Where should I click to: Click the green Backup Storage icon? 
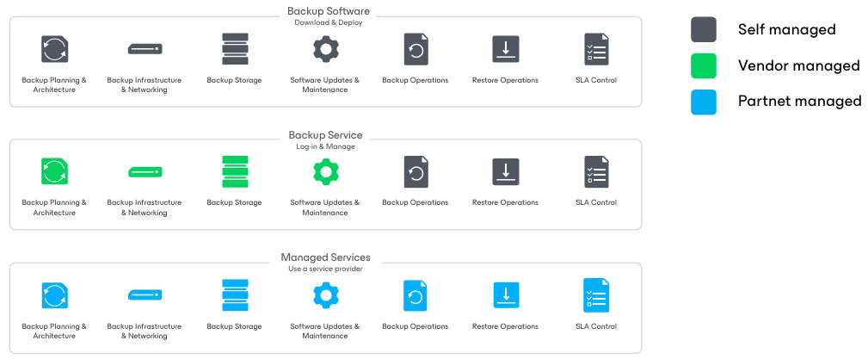tap(235, 172)
